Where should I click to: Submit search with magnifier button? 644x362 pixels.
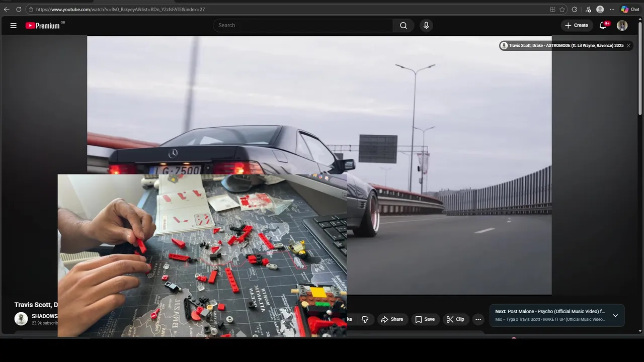pyautogui.click(x=404, y=25)
